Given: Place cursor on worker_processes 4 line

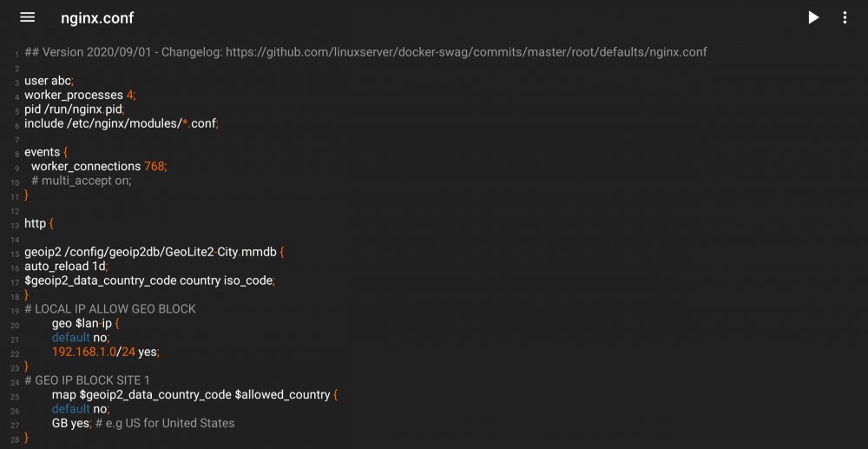Looking at the screenshot, I should pyautogui.click(x=80, y=96).
